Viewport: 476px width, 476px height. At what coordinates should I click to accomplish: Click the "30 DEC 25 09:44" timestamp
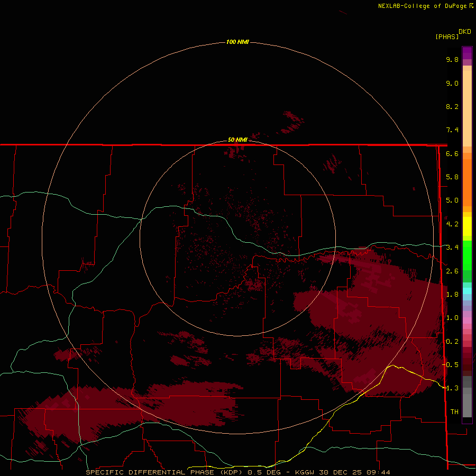pyautogui.click(x=354, y=472)
